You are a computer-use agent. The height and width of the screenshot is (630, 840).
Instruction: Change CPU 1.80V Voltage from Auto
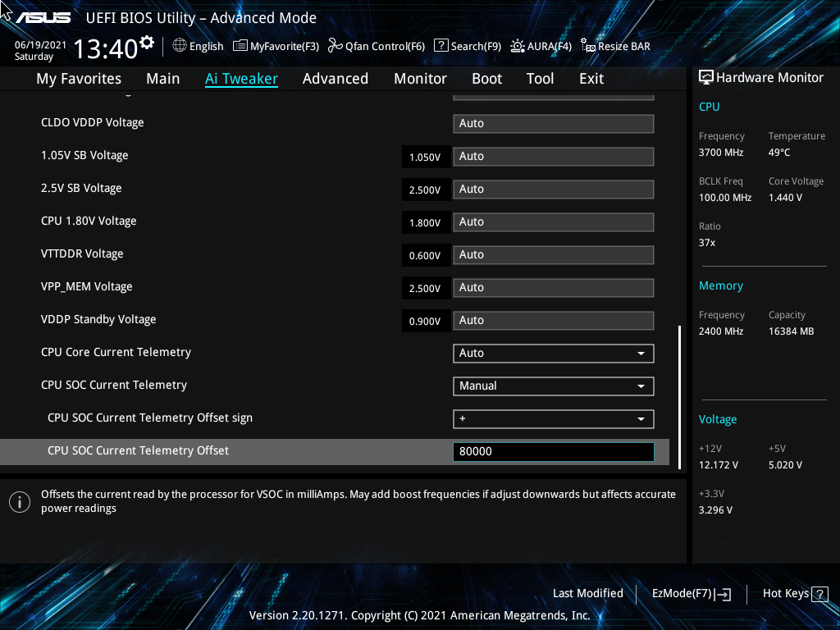pos(553,221)
